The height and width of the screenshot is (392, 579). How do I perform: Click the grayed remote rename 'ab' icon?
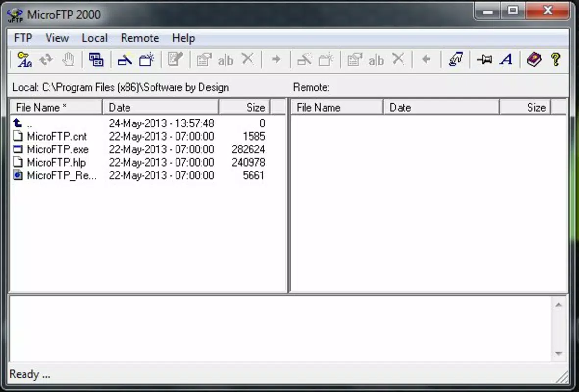coord(376,60)
